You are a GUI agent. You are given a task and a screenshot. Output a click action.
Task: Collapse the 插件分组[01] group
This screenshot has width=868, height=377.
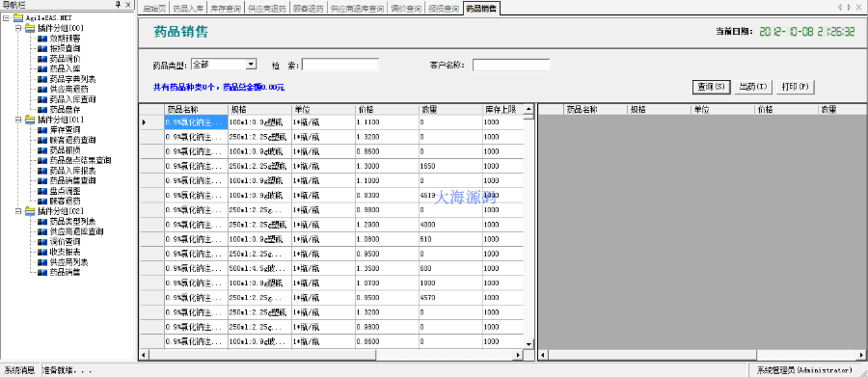click(x=18, y=120)
